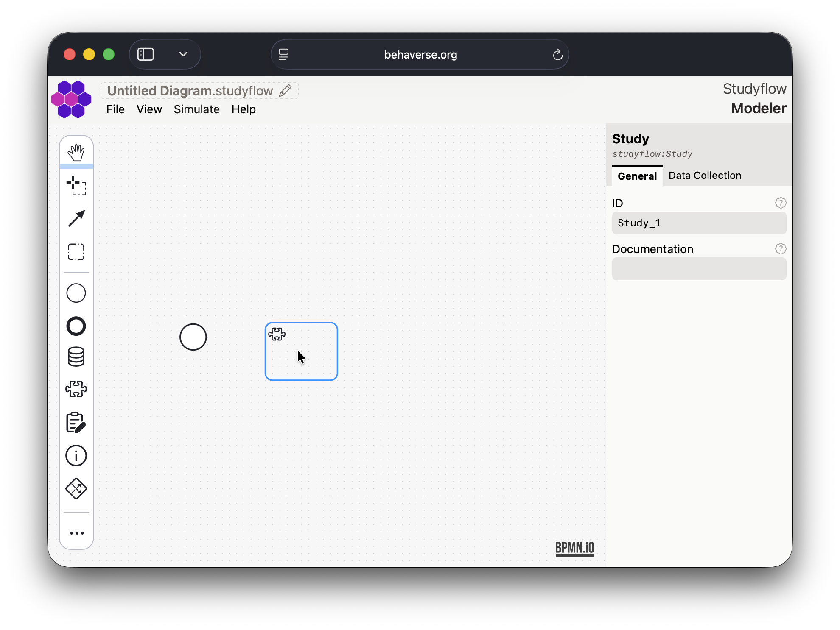
Task: Click the Documentation text field
Action: click(699, 269)
